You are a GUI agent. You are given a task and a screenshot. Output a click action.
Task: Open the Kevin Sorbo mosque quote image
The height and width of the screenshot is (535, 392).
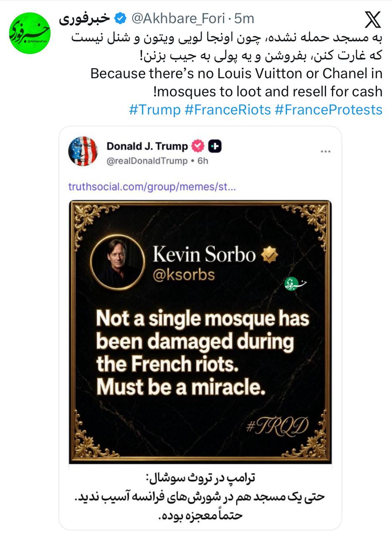[200, 332]
